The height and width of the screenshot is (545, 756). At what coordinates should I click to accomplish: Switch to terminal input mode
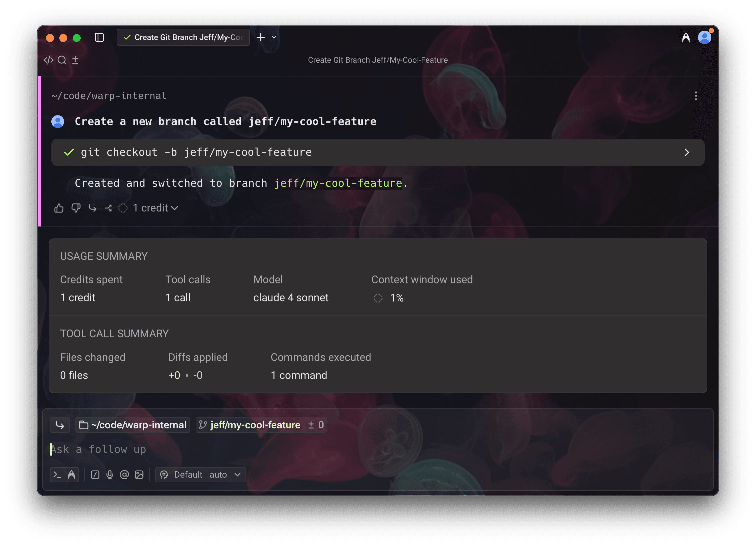pos(57,475)
